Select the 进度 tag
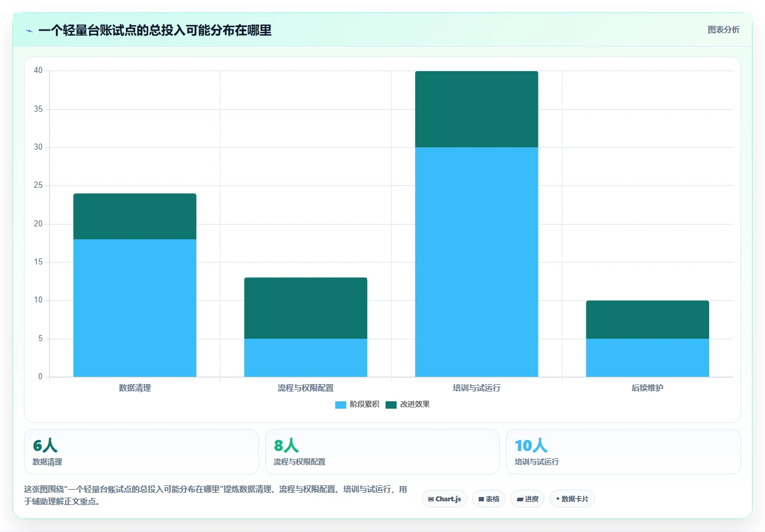 (527, 499)
